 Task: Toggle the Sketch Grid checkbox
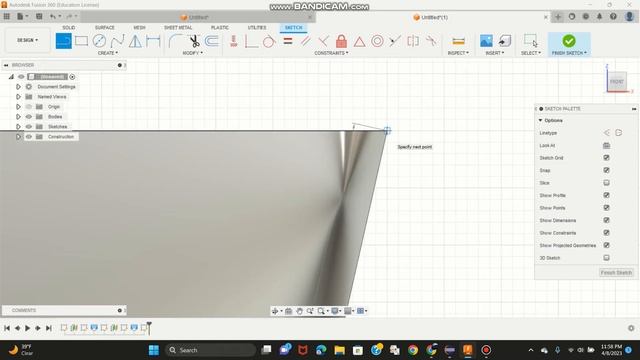(x=607, y=158)
